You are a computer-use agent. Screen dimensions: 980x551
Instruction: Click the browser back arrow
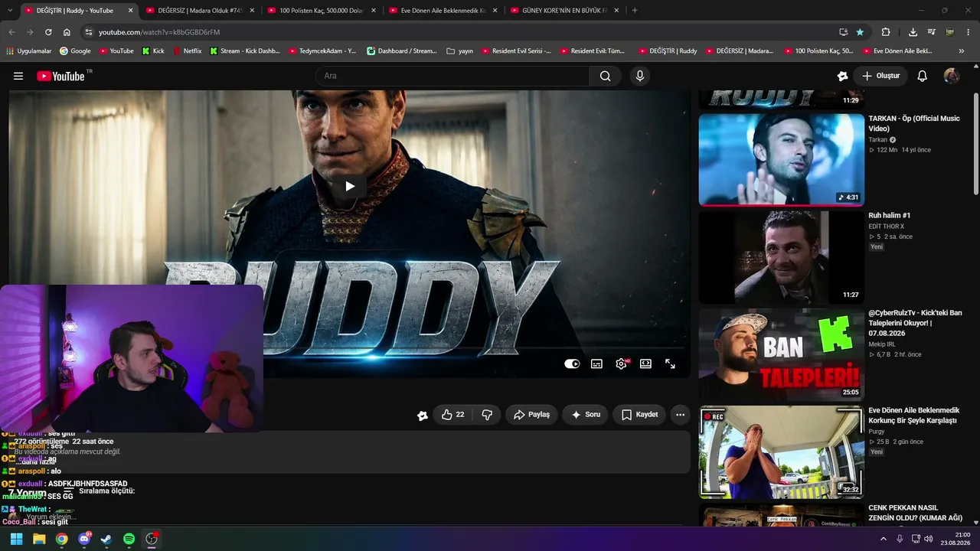click(11, 32)
